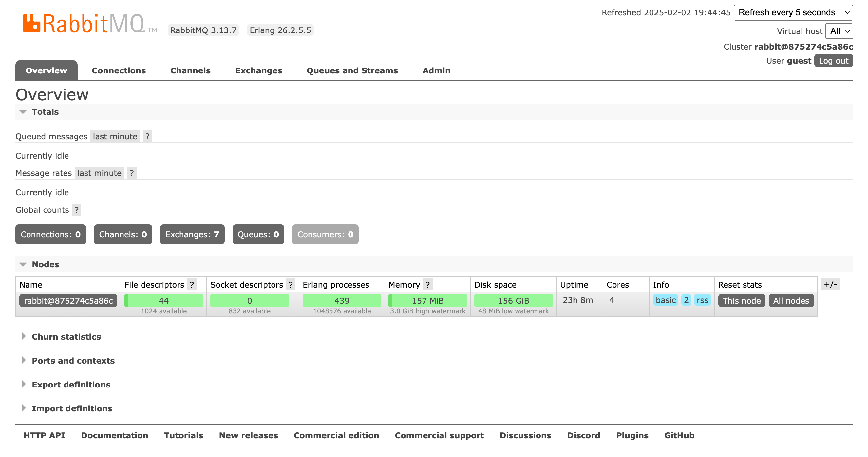Open help for Memory column
The width and height of the screenshot is (868, 457).
427,285
